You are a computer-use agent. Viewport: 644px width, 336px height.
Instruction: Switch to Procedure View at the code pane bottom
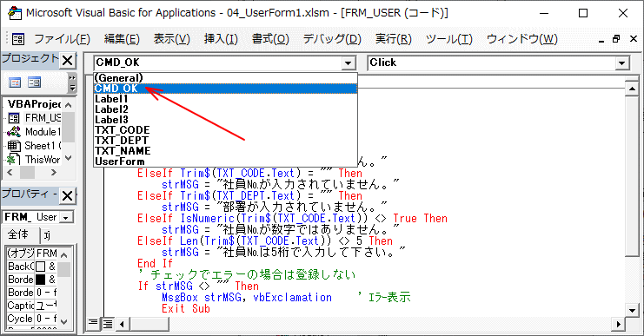coord(93,323)
